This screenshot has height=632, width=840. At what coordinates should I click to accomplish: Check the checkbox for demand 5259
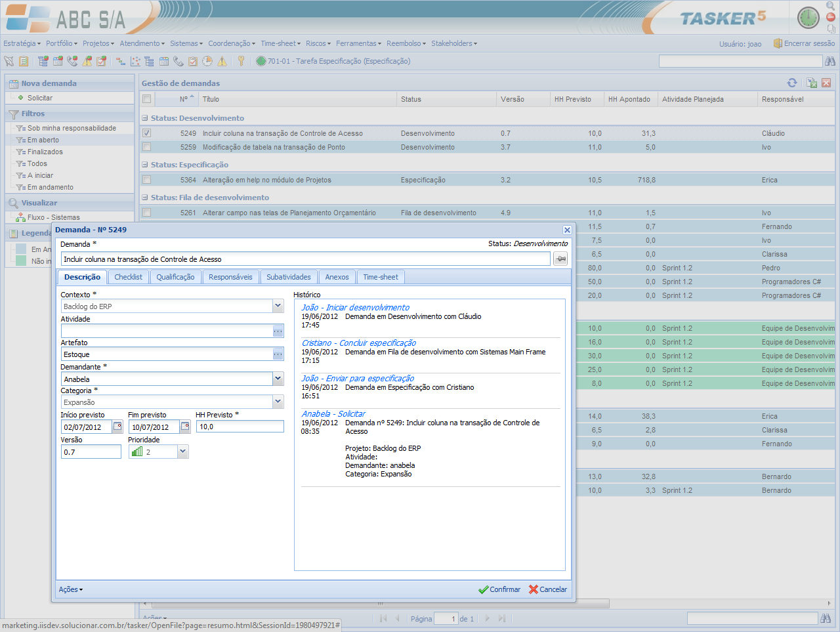[147, 147]
